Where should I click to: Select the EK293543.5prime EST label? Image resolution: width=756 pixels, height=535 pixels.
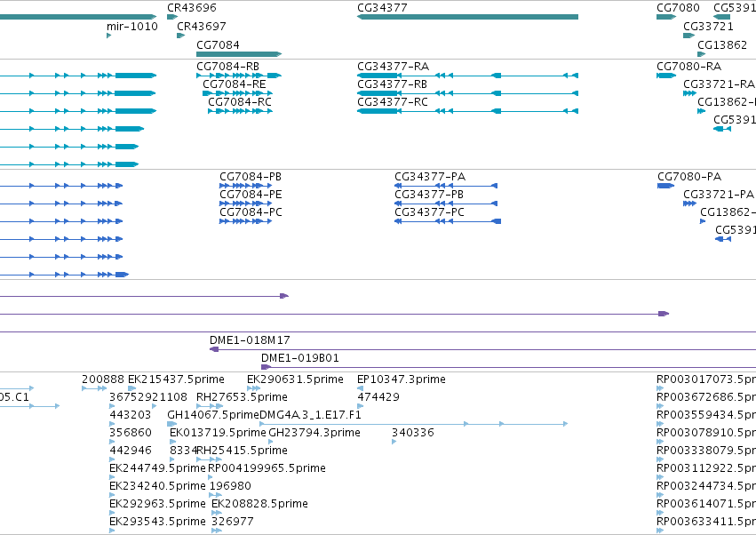(x=157, y=523)
